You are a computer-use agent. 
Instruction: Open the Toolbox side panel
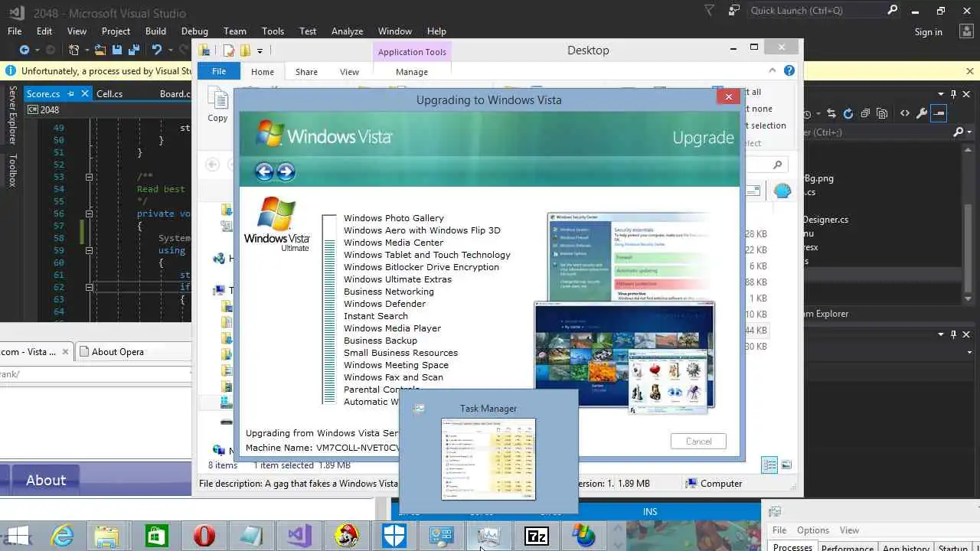click(11, 170)
